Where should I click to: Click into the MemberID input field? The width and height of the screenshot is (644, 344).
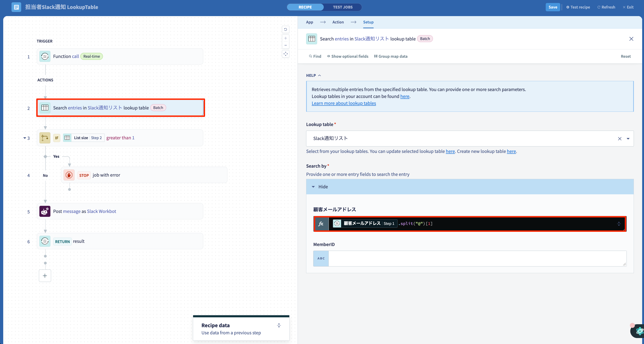pos(477,258)
